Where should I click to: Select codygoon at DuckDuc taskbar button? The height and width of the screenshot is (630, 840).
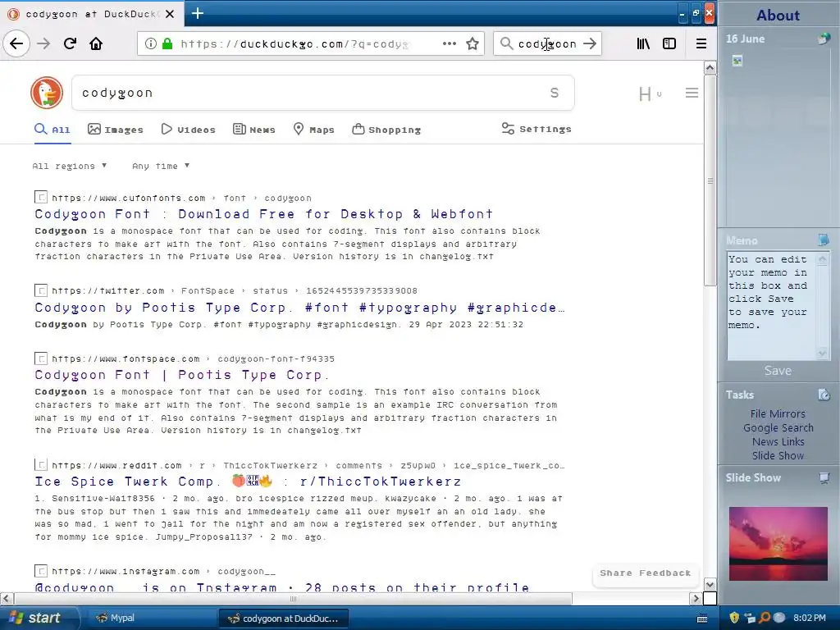(283, 619)
